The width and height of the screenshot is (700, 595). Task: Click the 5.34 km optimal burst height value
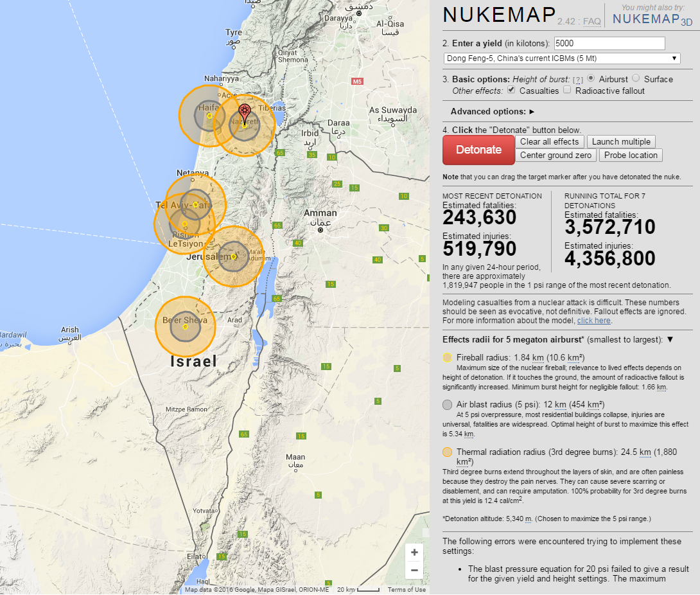[461, 434]
